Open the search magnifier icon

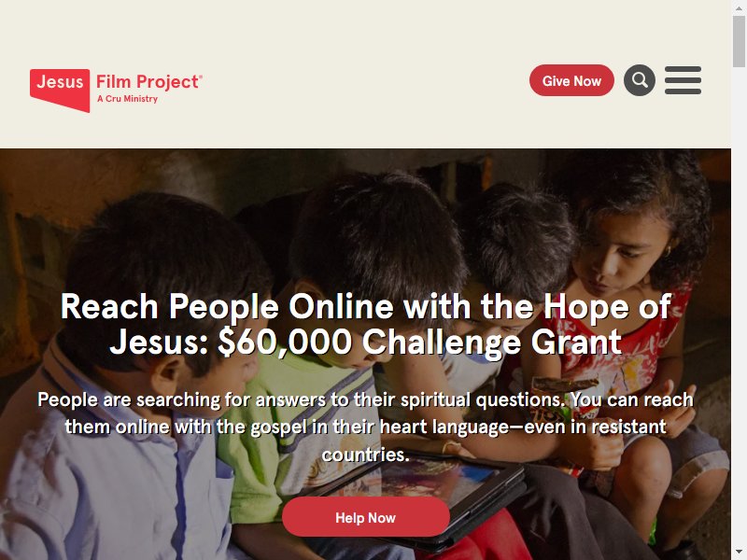coord(640,80)
